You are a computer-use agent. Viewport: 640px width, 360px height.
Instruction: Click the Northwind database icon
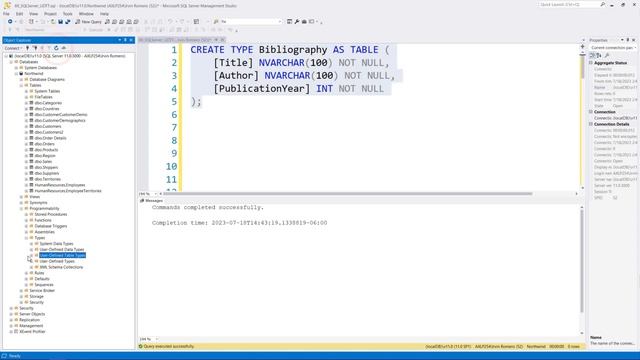pos(21,73)
